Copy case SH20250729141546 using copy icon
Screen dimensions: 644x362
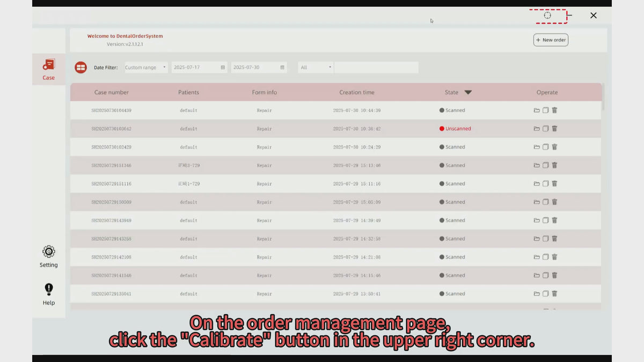(545, 276)
